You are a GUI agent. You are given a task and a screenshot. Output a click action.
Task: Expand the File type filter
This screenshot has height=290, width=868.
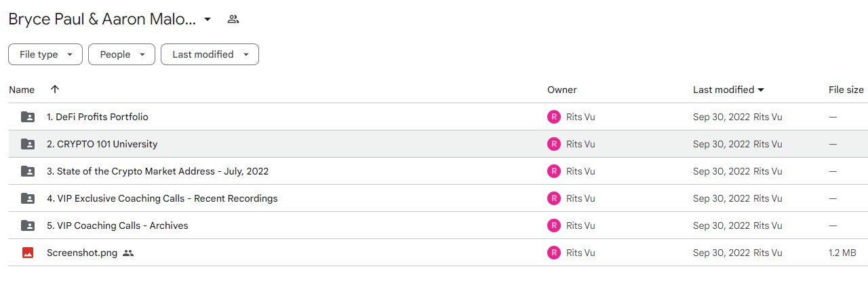click(x=45, y=54)
